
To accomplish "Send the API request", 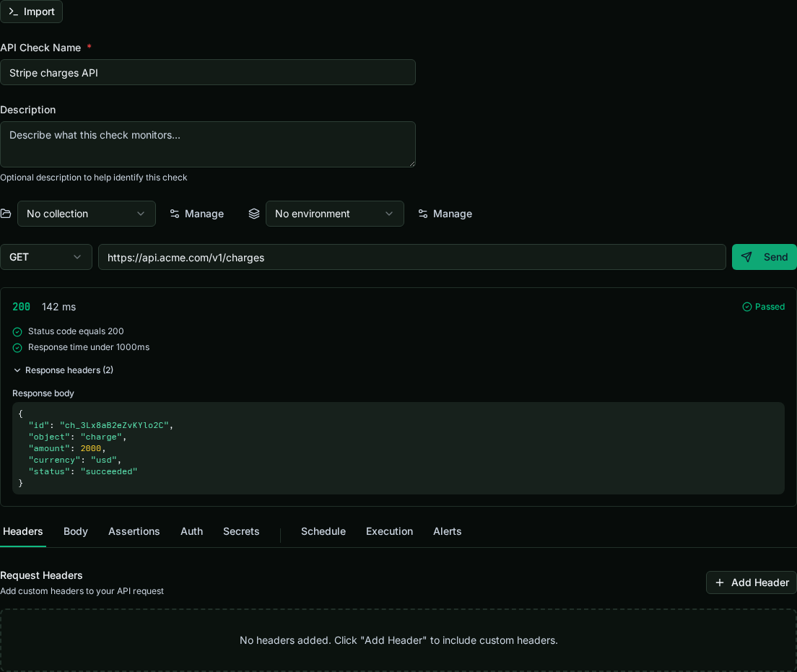I will coord(764,257).
